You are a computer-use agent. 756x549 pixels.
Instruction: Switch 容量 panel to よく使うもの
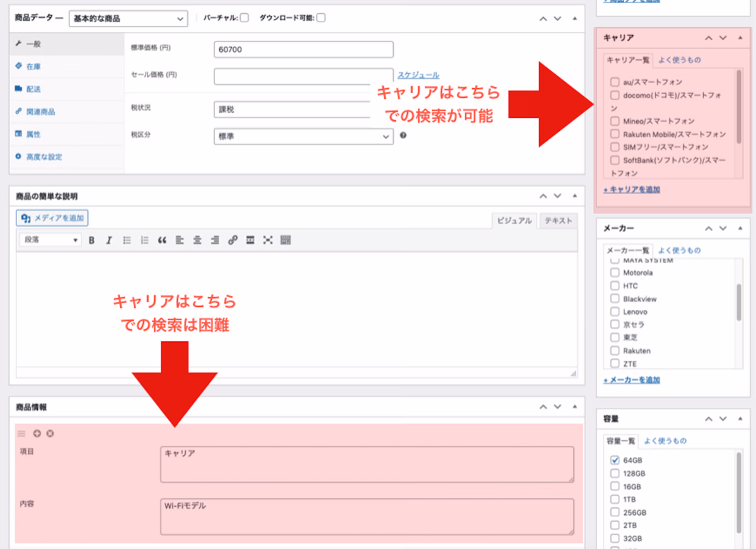665,441
